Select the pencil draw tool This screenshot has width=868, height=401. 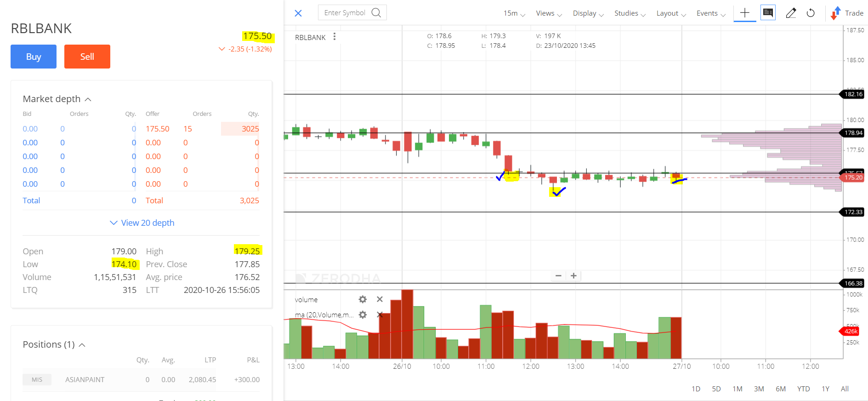pyautogui.click(x=791, y=13)
